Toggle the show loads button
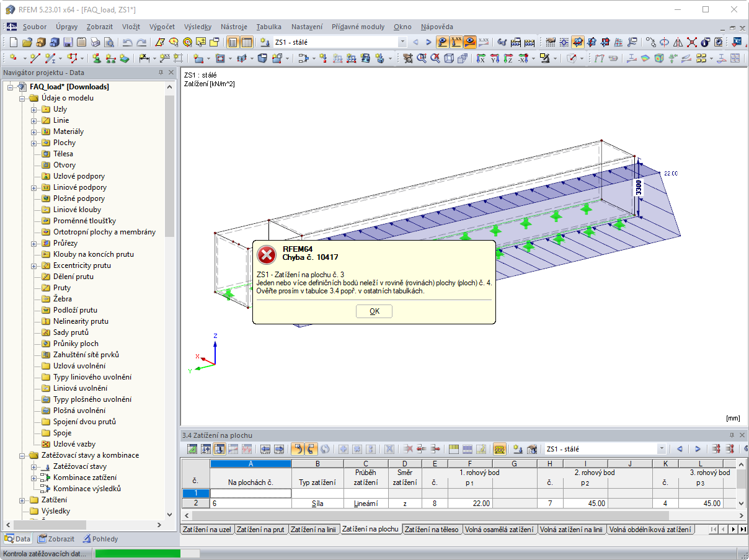The image size is (749, 560). tap(443, 42)
